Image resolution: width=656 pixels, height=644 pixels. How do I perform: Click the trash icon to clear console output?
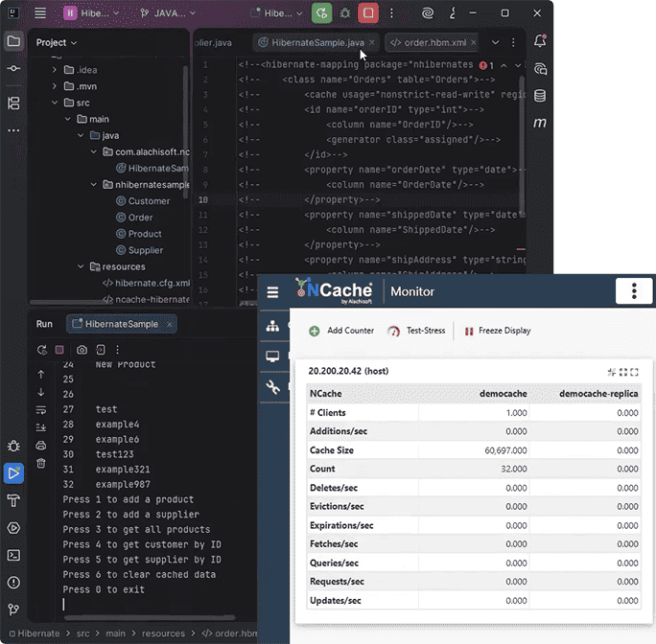click(x=40, y=463)
